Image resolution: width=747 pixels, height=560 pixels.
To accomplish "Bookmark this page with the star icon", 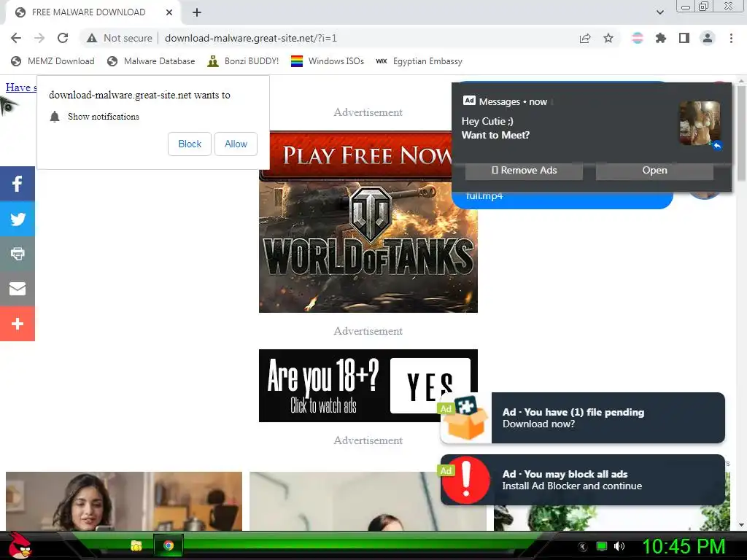I will [x=608, y=38].
